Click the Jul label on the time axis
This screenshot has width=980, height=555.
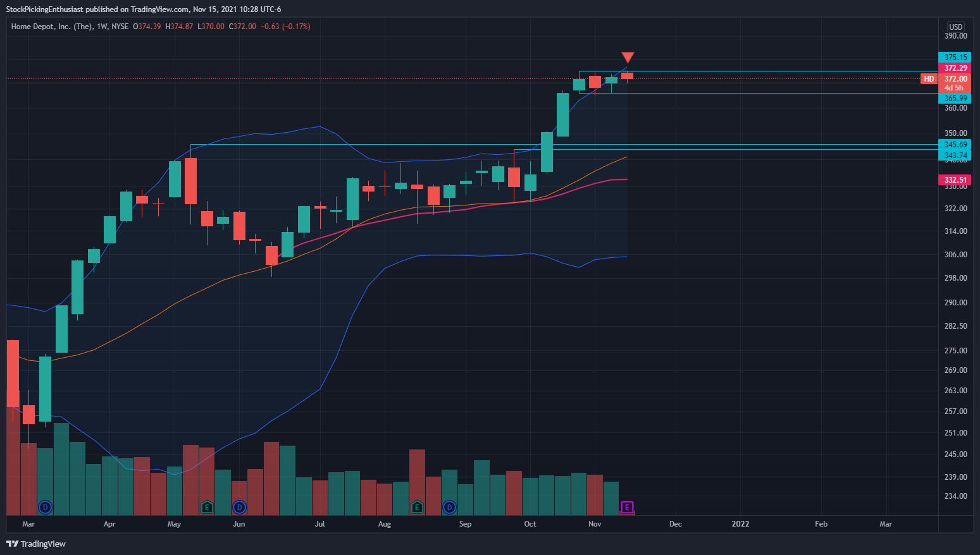point(320,524)
